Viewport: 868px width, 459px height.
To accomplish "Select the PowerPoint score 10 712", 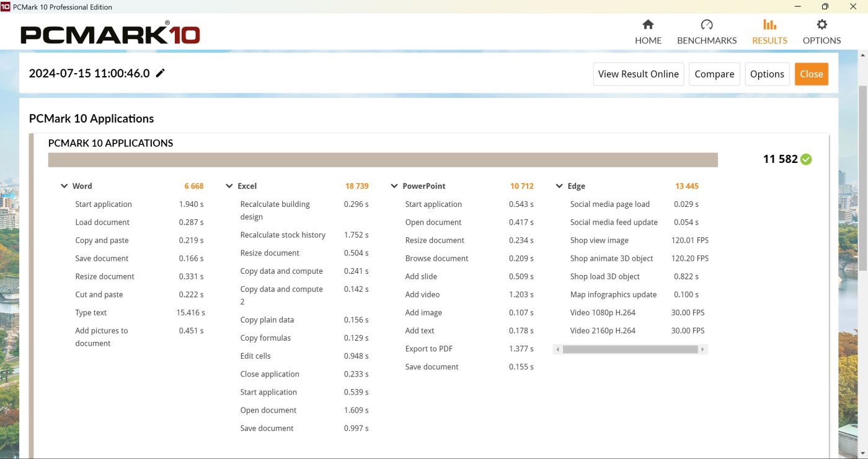I will coord(521,186).
